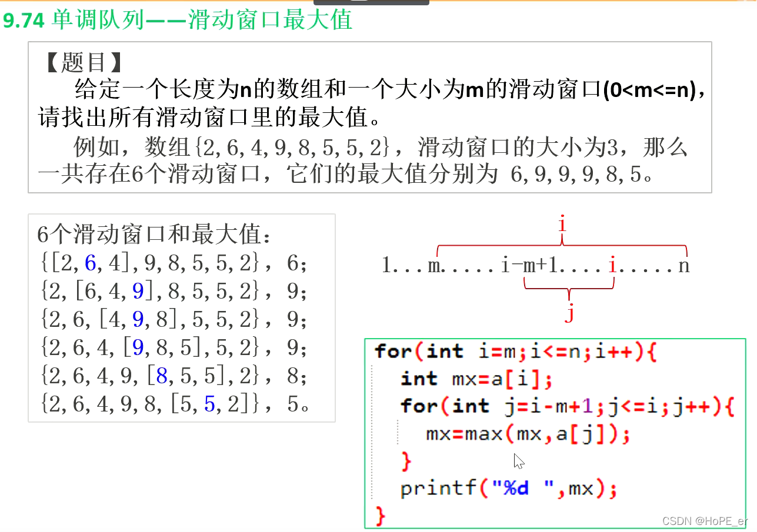Click the row "{[2,6,4],9,8,5,5,2}, 6;"
This screenshot has width=757, height=532.
[x=174, y=264]
